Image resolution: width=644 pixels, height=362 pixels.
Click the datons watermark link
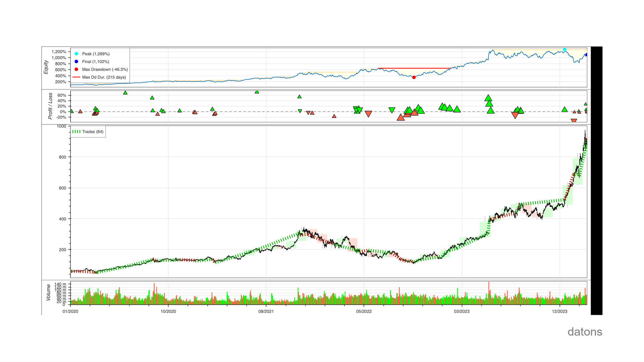tap(585, 332)
